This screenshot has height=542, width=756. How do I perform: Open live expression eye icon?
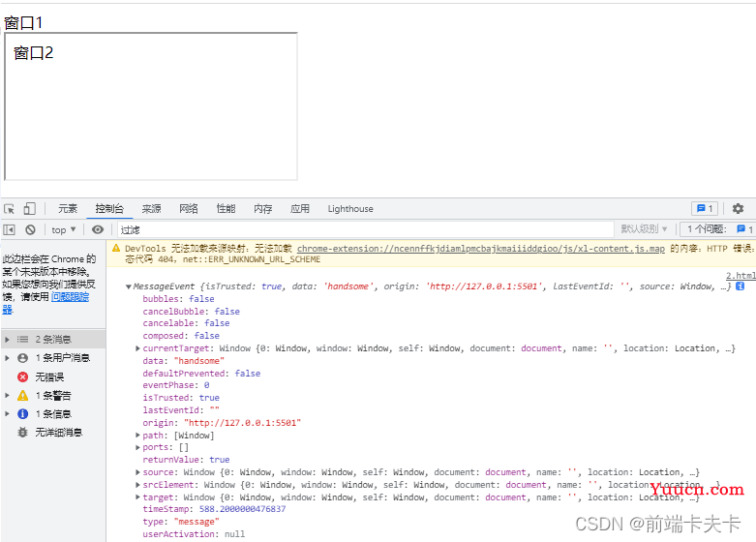(x=98, y=229)
